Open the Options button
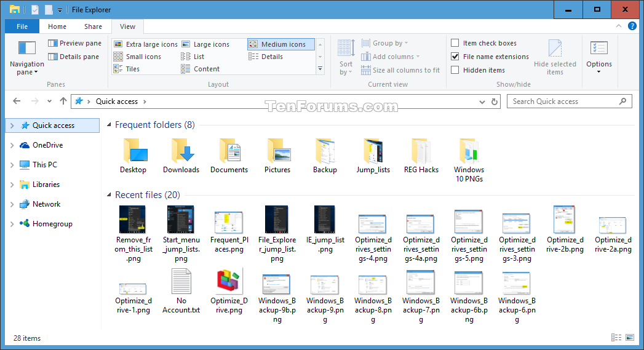 (x=599, y=57)
